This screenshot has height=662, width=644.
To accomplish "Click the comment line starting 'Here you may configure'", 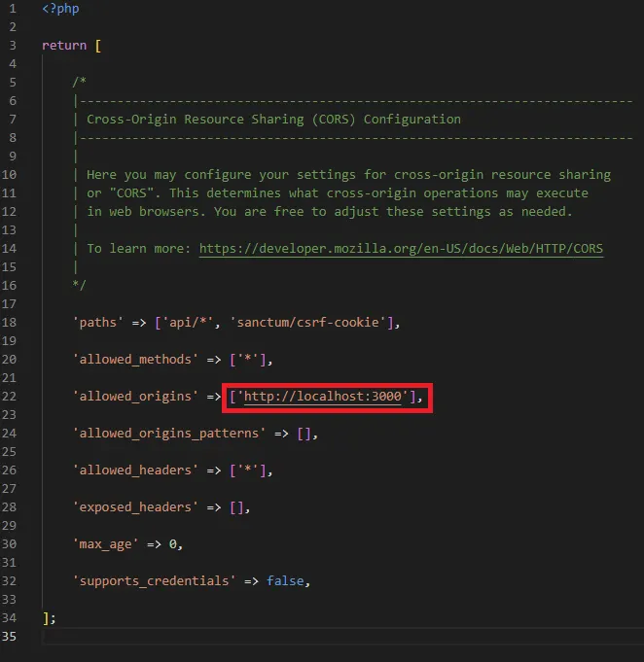I will coord(348,174).
